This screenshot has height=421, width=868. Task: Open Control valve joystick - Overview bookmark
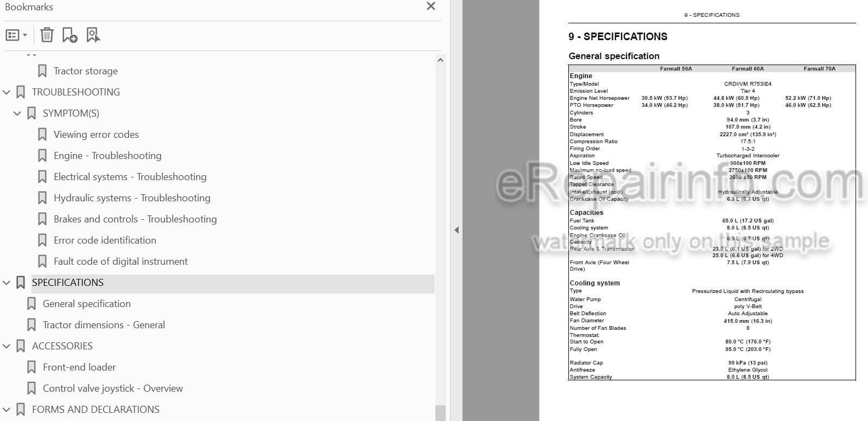click(x=113, y=388)
